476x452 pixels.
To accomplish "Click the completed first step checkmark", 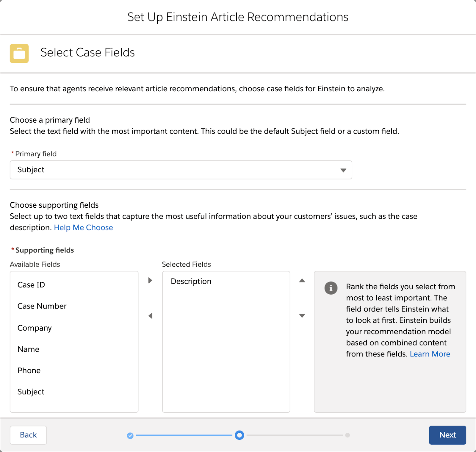I will 130,436.
